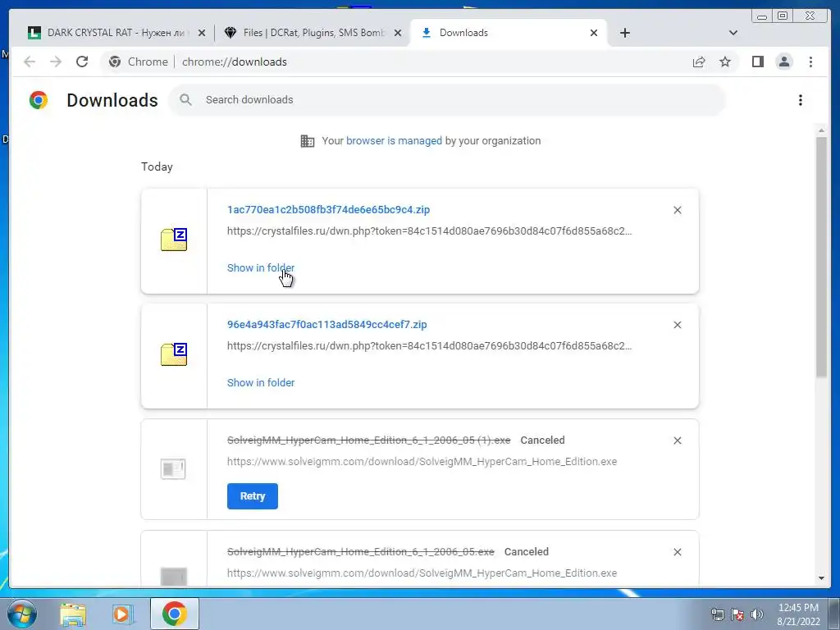Open the 'browser is managed' link
This screenshot has width=840, height=630.
[x=394, y=141]
